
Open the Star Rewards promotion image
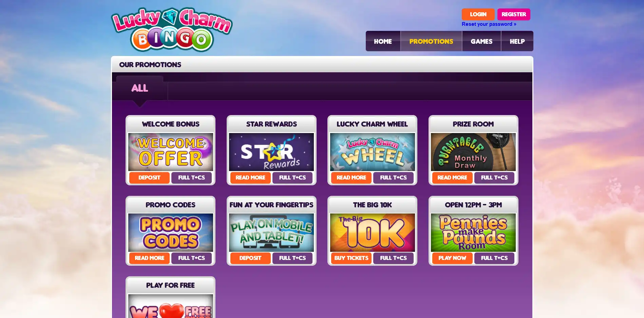click(x=271, y=152)
